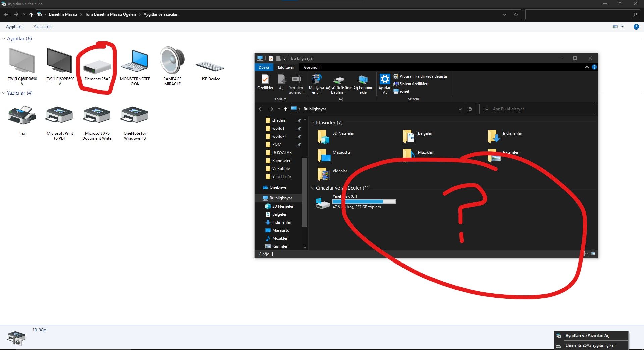
Task: Click the navigation pane vertical scrollbar
Action: (x=305, y=192)
